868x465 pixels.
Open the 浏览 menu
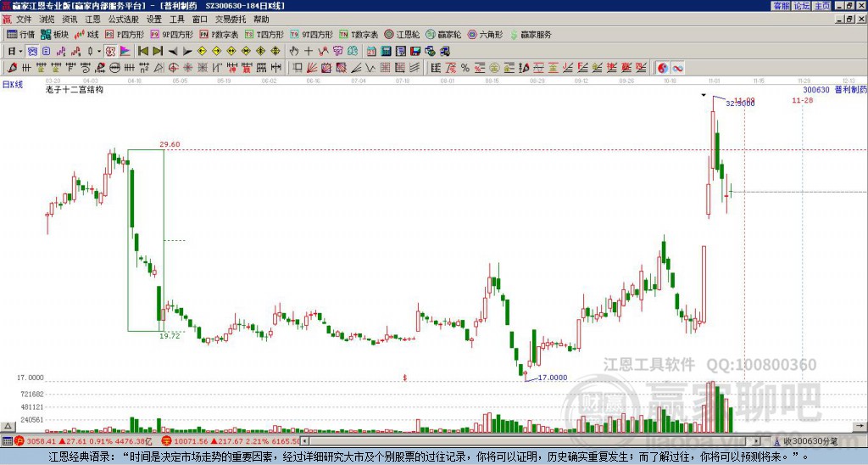(47, 20)
